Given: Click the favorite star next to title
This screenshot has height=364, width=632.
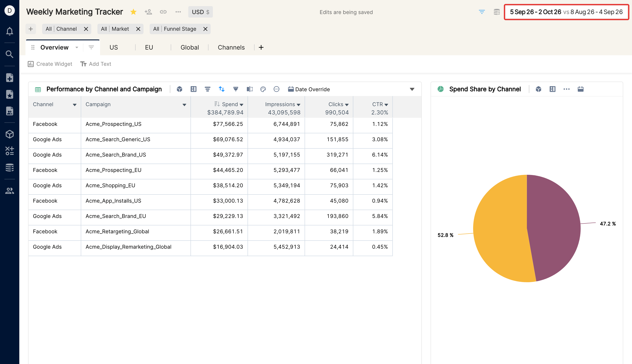Looking at the screenshot, I should (x=133, y=12).
